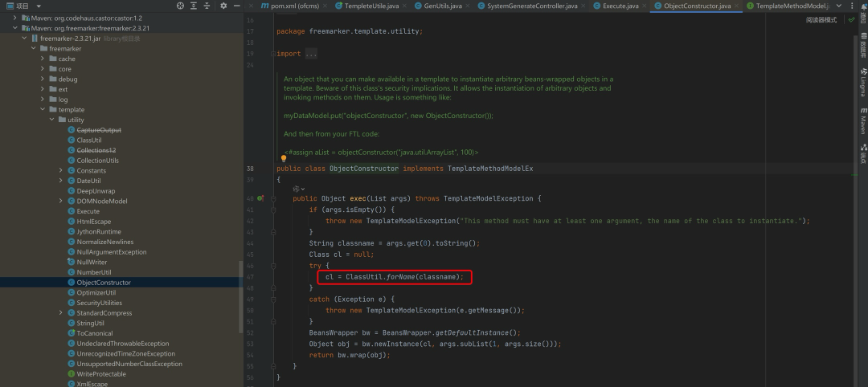
Task: Hide the project tool window with minus icon
Action: click(x=236, y=6)
